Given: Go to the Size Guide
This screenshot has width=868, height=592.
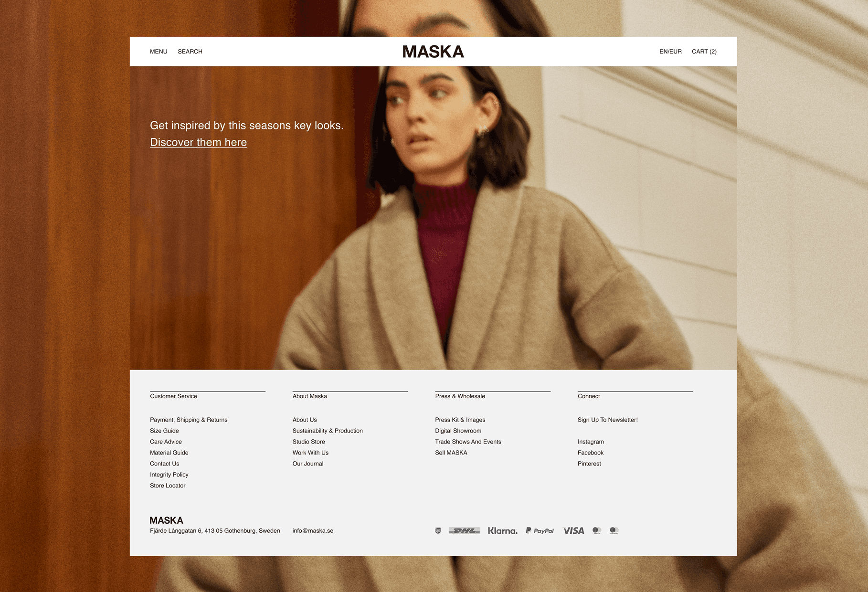Looking at the screenshot, I should click(164, 431).
